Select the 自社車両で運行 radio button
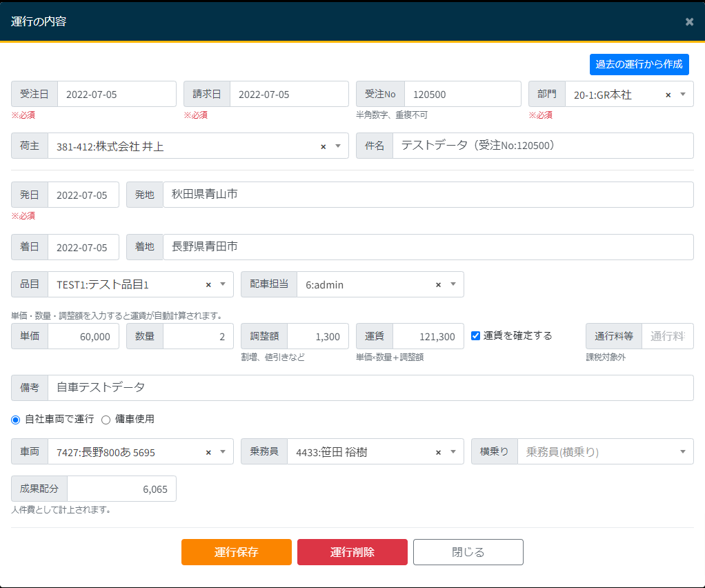 click(16, 419)
